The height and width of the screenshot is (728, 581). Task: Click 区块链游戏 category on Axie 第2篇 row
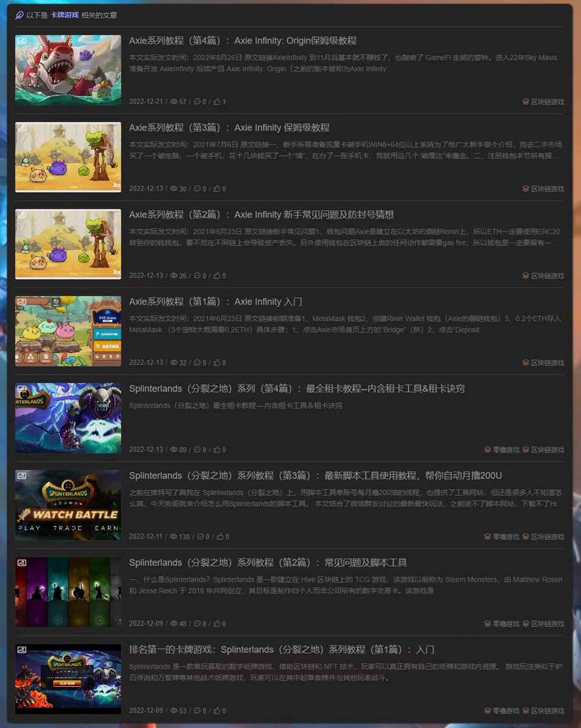pyautogui.click(x=543, y=275)
